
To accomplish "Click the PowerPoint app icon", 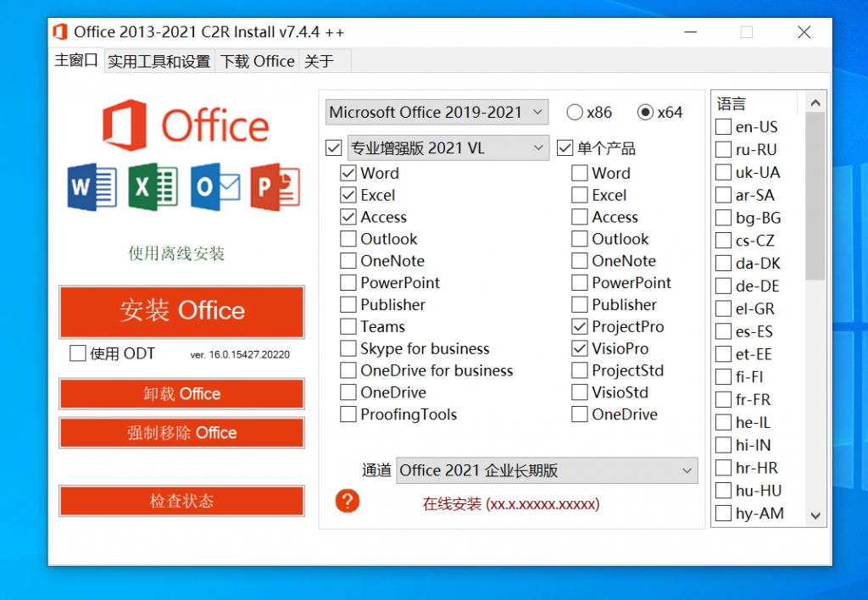I will point(275,187).
